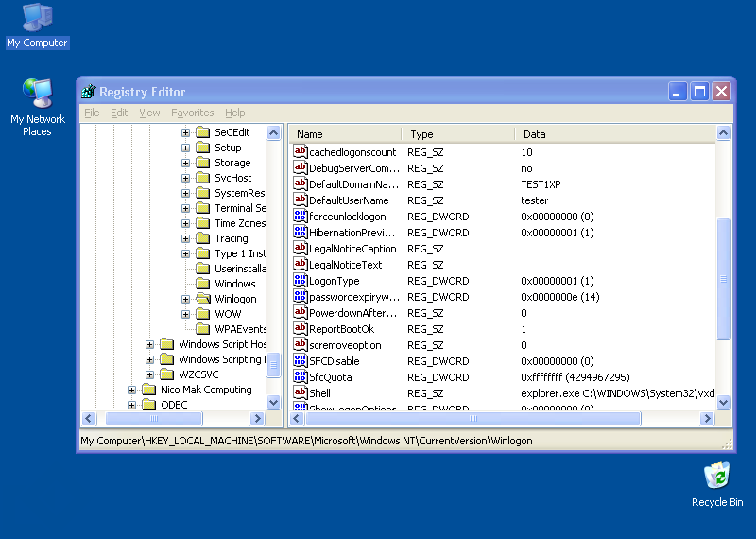Open the Favorites menu
Screen dimensions: 756x539
[192, 113]
